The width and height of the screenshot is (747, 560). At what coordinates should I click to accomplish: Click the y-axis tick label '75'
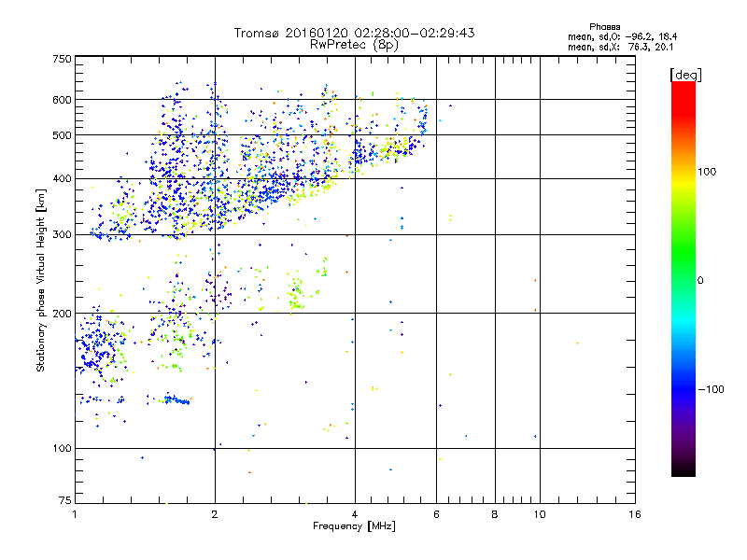65,500
